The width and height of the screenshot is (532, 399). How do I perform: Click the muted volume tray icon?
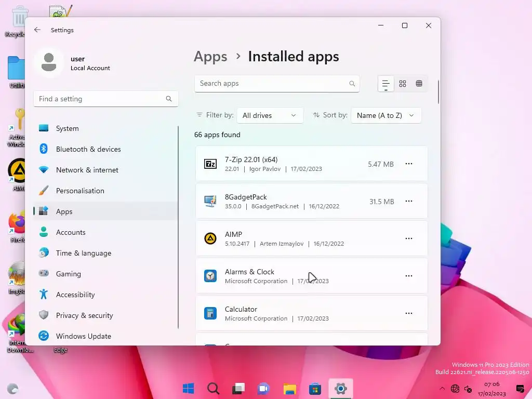click(x=468, y=389)
